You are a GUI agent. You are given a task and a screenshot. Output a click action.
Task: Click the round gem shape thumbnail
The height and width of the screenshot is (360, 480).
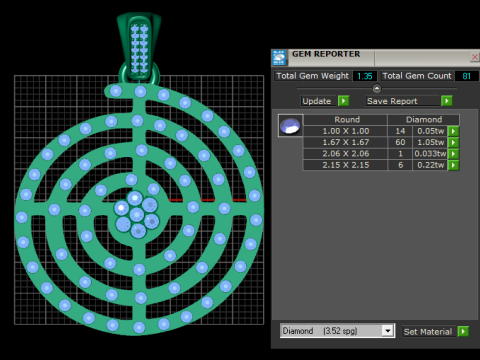(291, 126)
